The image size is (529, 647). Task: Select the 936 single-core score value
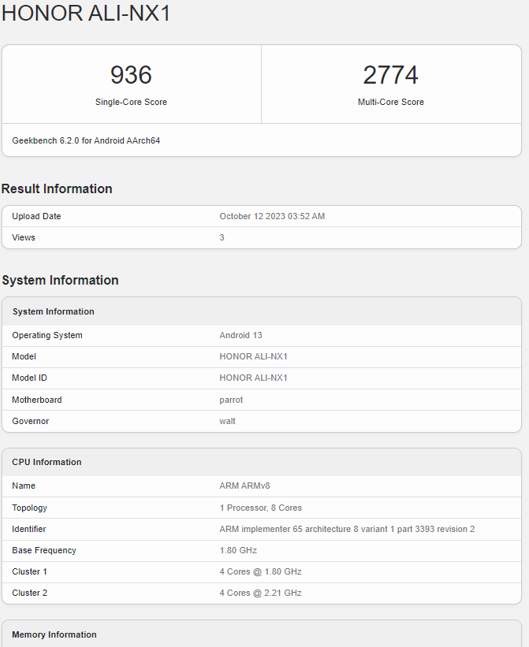point(131,75)
